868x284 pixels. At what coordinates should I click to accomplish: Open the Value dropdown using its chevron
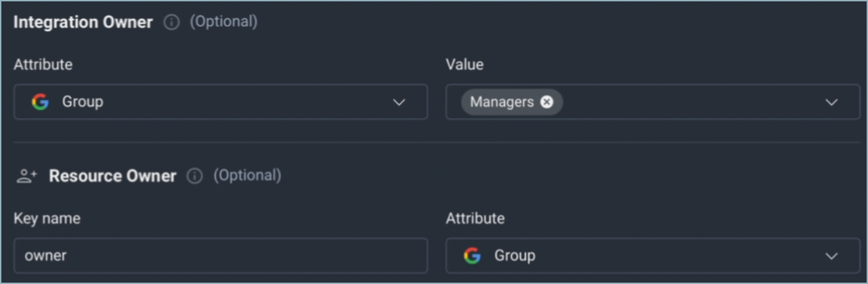831,102
